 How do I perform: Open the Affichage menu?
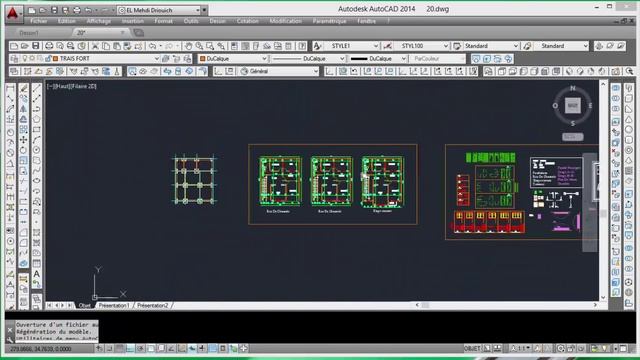coord(98,21)
